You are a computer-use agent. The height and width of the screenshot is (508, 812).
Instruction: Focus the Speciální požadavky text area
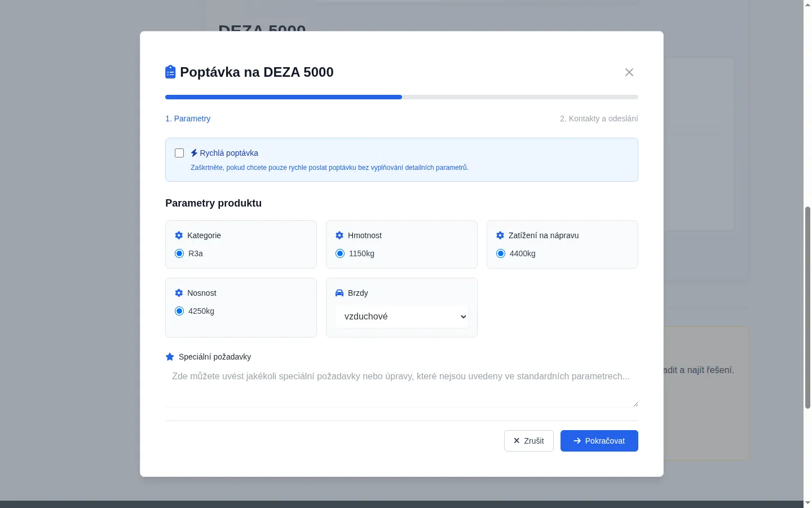click(401, 387)
